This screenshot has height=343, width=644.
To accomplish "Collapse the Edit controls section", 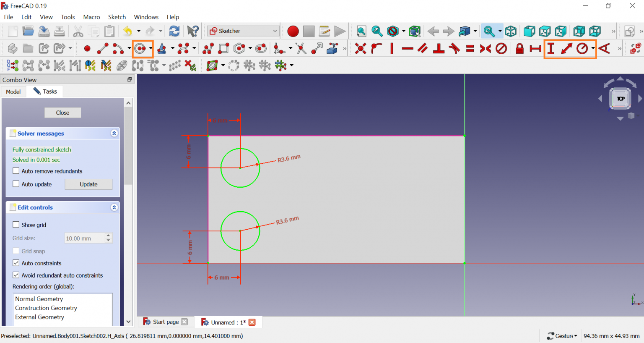I will (x=114, y=207).
